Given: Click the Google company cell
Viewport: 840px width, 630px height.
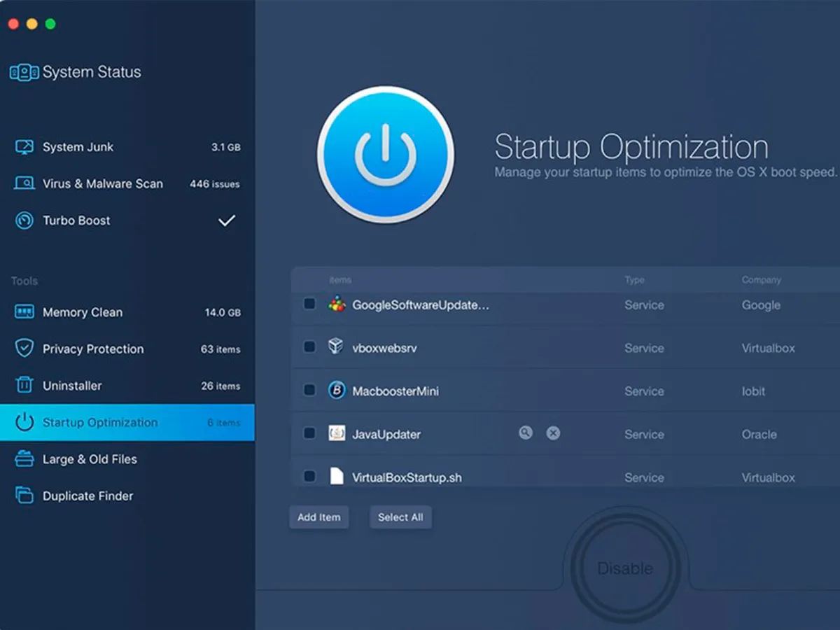Looking at the screenshot, I should click(x=761, y=305).
